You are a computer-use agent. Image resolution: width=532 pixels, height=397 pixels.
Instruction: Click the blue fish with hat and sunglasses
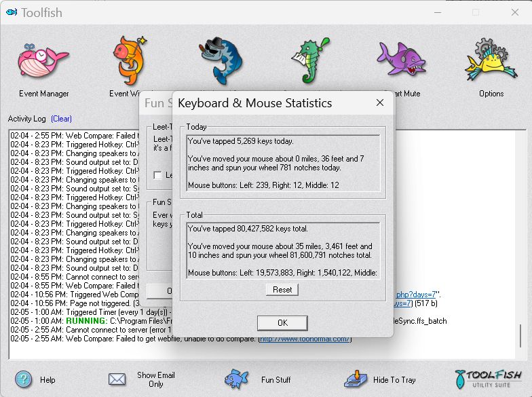tap(221, 60)
